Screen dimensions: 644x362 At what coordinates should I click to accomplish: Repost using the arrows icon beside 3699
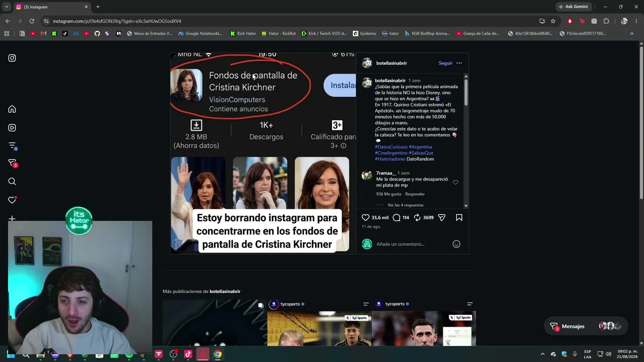(x=417, y=218)
